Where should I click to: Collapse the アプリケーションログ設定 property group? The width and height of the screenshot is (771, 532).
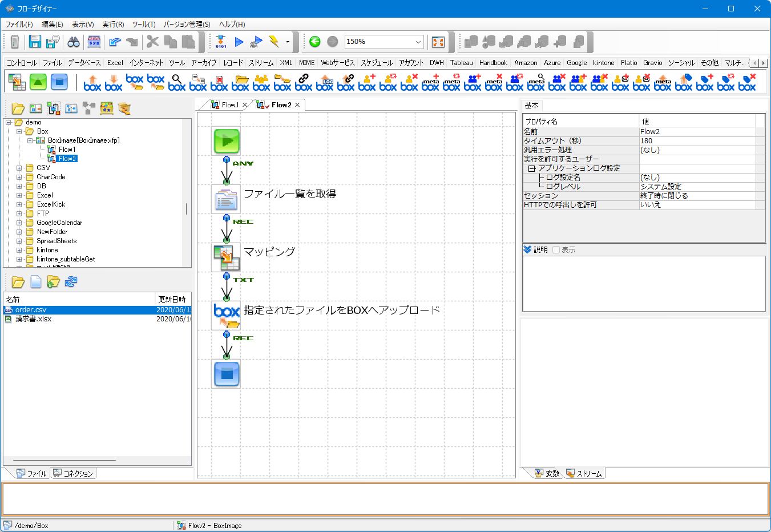click(531, 168)
